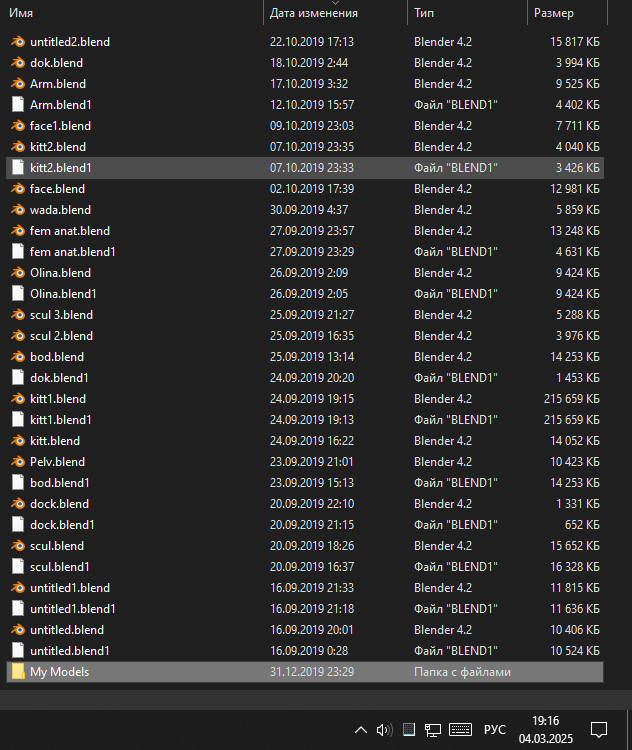The height and width of the screenshot is (750, 632).
Task: Open the notification center icon
Action: pyautogui.click(x=599, y=730)
